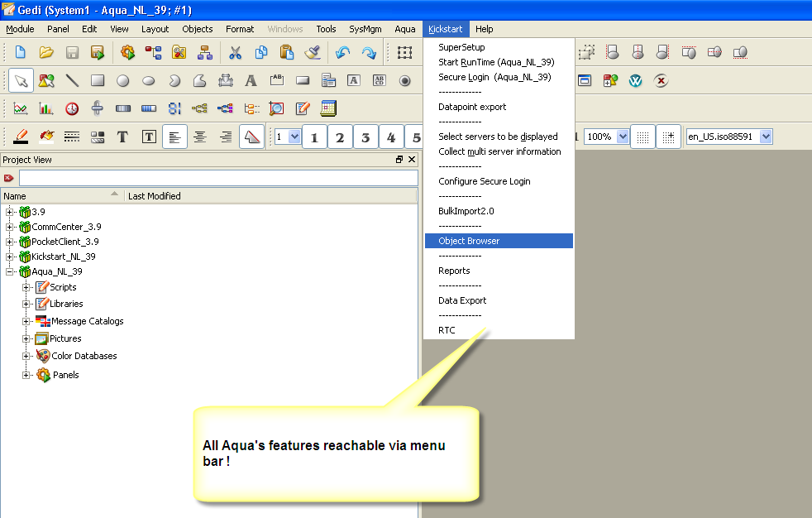Toggle the dotted grid display button
Image resolution: width=812 pixels, height=518 pixels.
coord(642,137)
